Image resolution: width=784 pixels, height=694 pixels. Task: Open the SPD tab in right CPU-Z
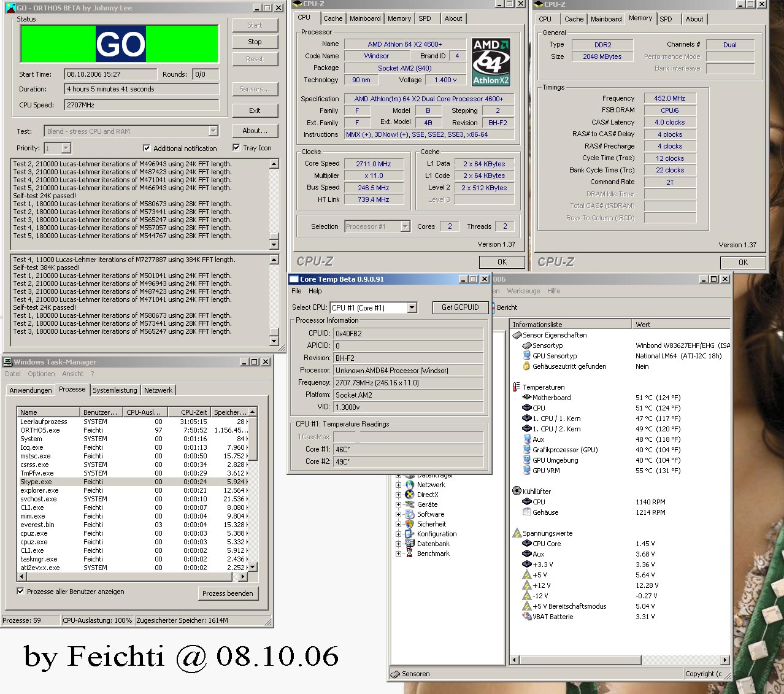[666, 19]
